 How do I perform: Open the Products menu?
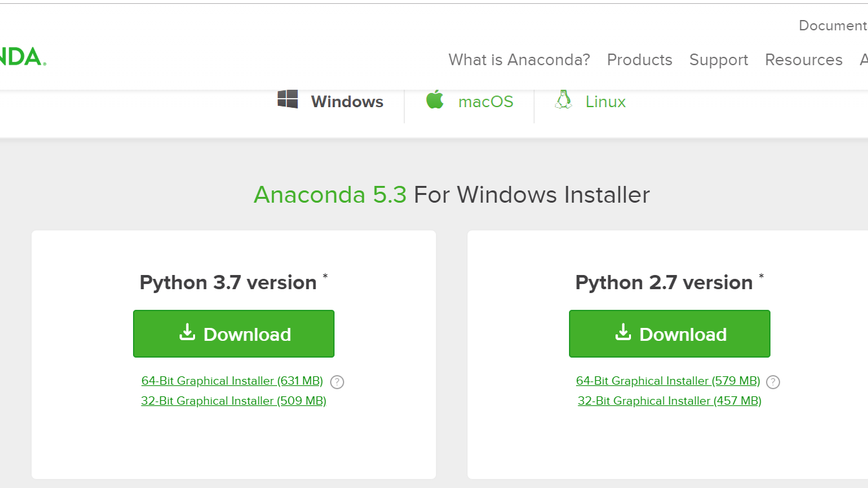tap(639, 59)
